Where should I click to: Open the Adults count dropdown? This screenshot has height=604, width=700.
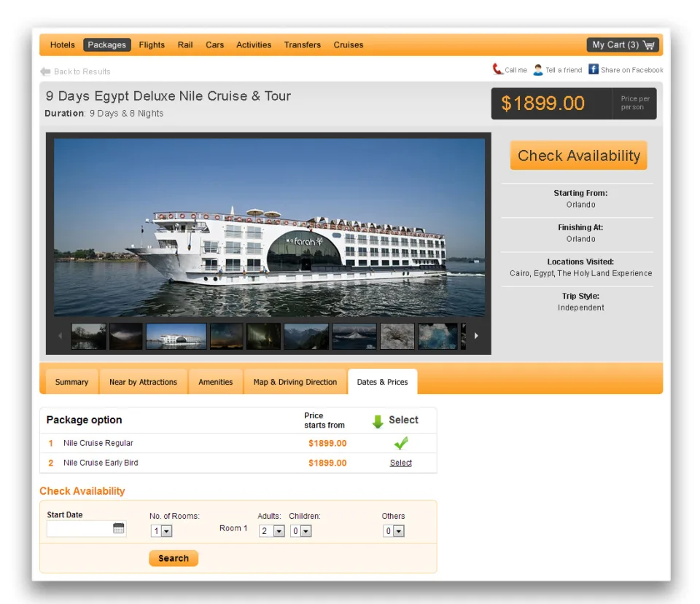271,531
